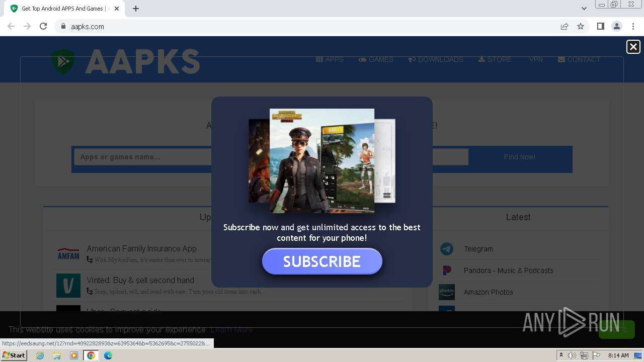Click the share page icon

[565, 26]
